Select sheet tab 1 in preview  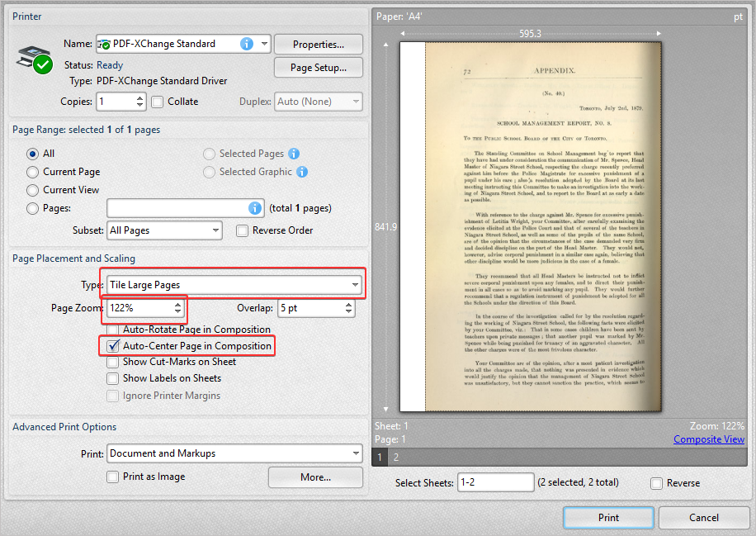coord(380,457)
